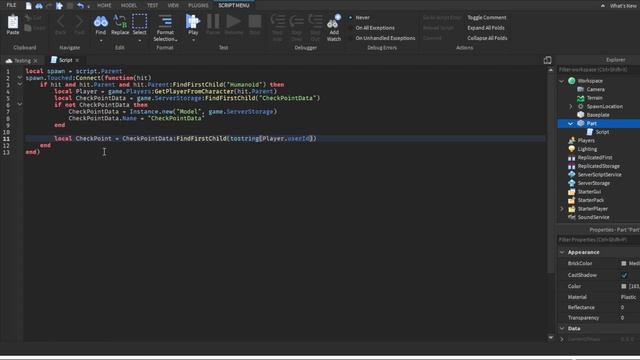Click the ServerScriptService icon
Viewport: 640px width, 360px height.
pyautogui.click(x=571, y=174)
